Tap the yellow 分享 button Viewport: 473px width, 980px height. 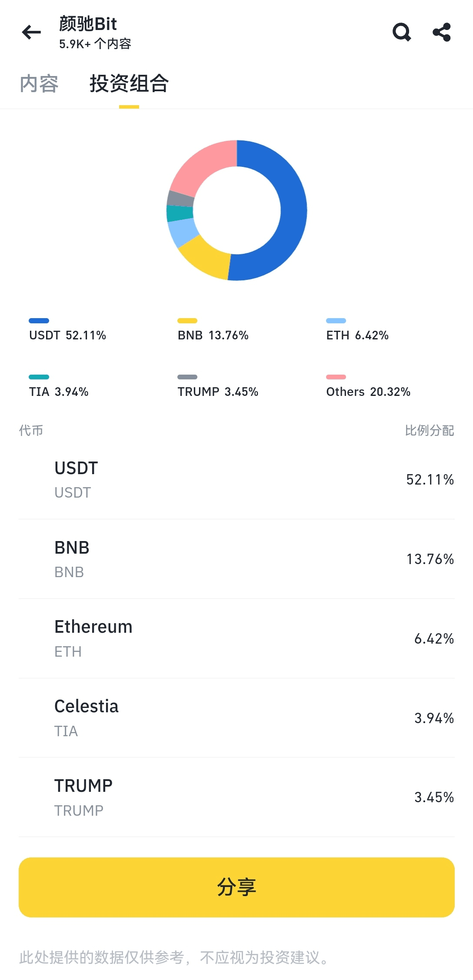coord(236,887)
